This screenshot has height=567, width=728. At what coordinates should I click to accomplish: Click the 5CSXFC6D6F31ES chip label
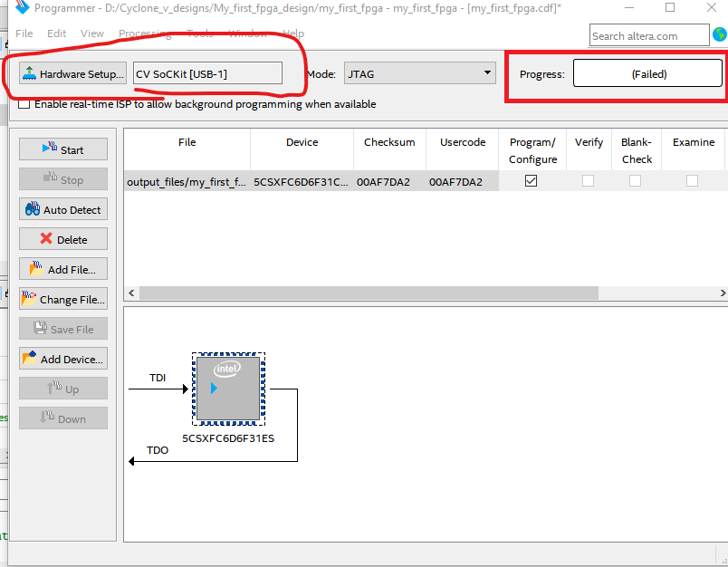tap(228, 438)
